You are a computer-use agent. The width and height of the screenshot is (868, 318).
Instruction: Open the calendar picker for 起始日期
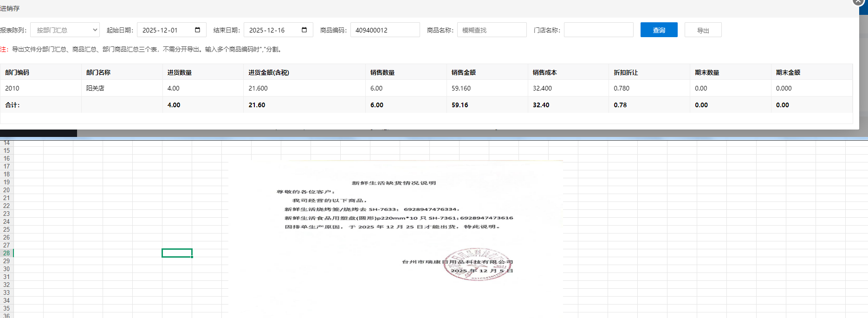(x=198, y=30)
